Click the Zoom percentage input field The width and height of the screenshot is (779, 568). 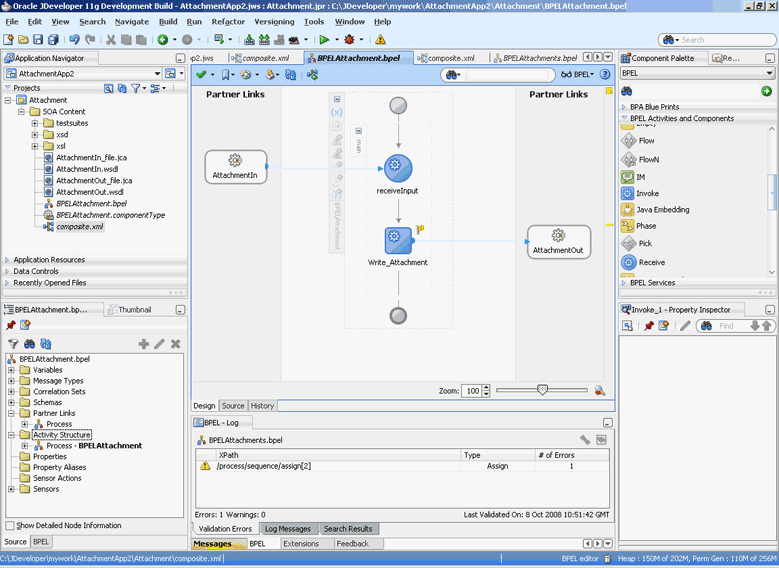click(472, 391)
